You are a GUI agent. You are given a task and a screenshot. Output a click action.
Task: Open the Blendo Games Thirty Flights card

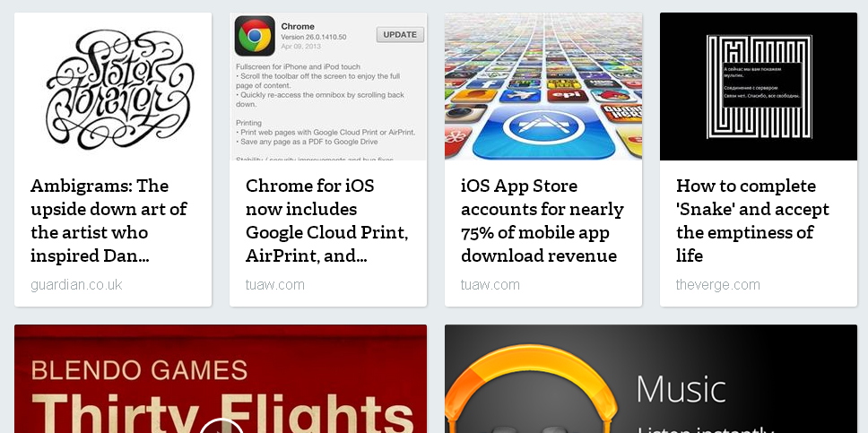(221, 378)
